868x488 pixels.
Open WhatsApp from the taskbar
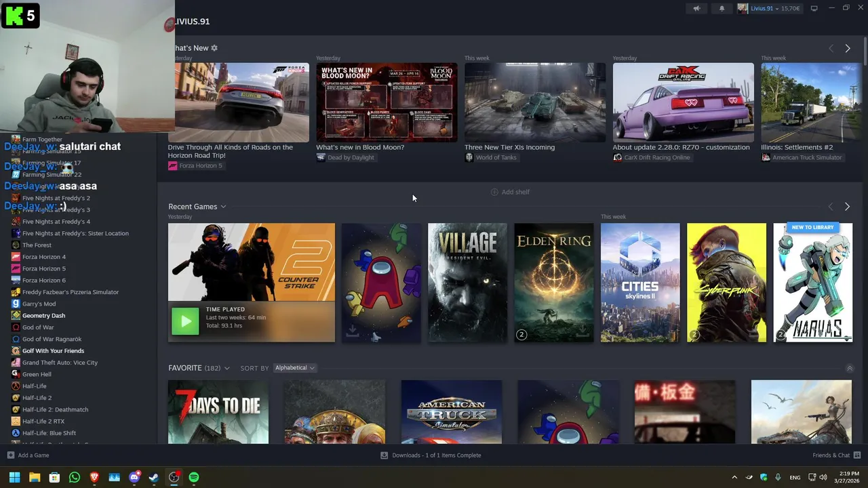coord(75,477)
